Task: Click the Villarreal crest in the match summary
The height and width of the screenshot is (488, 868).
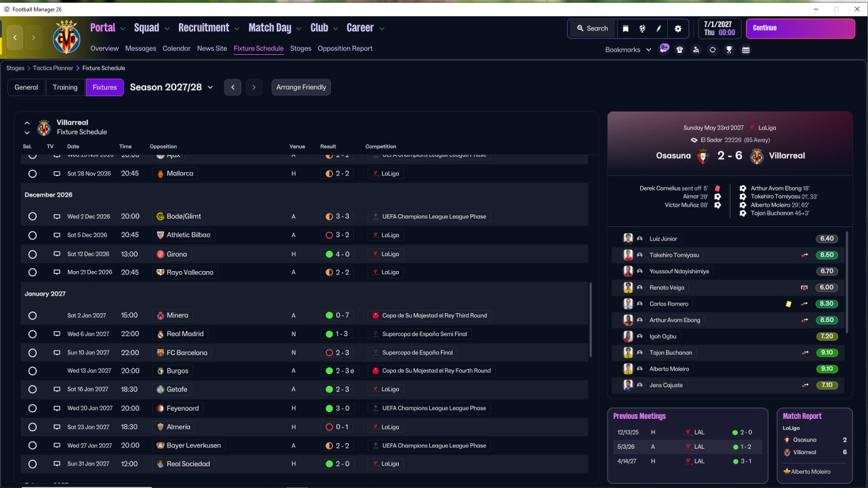Action: (757, 156)
